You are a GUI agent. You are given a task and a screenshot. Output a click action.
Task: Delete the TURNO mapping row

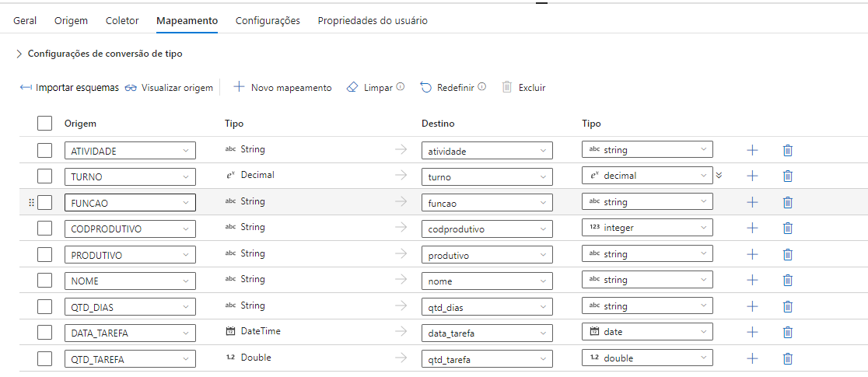tap(788, 176)
